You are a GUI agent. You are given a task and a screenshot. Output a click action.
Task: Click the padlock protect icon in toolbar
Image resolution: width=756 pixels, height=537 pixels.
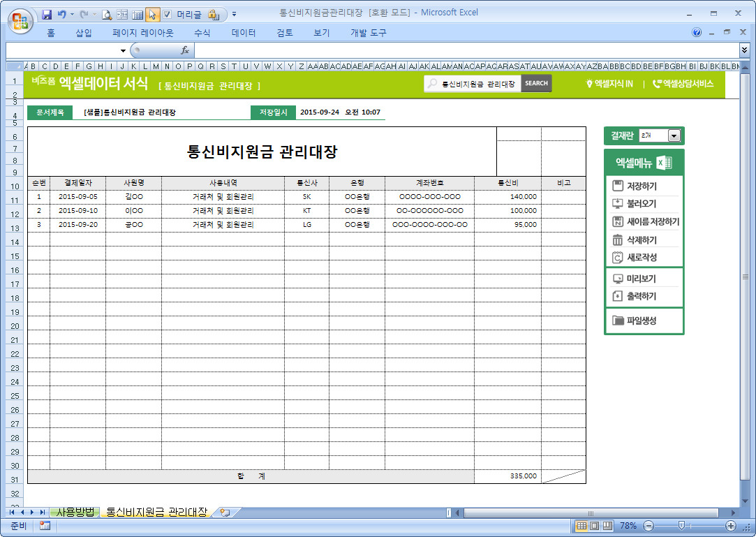[213, 14]
